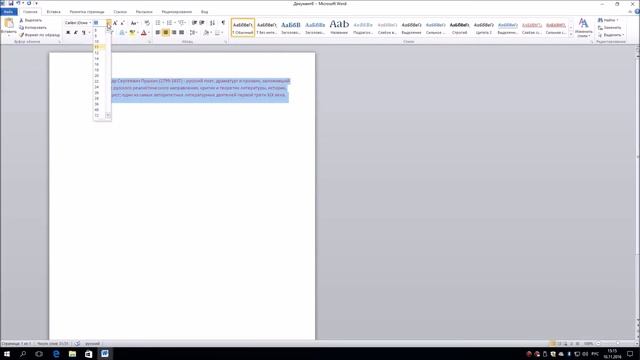Image resolution: width=640 pixels, height=360 pixels.
Task: Toggle italic formatting button
Action: (x=76, y=32)
